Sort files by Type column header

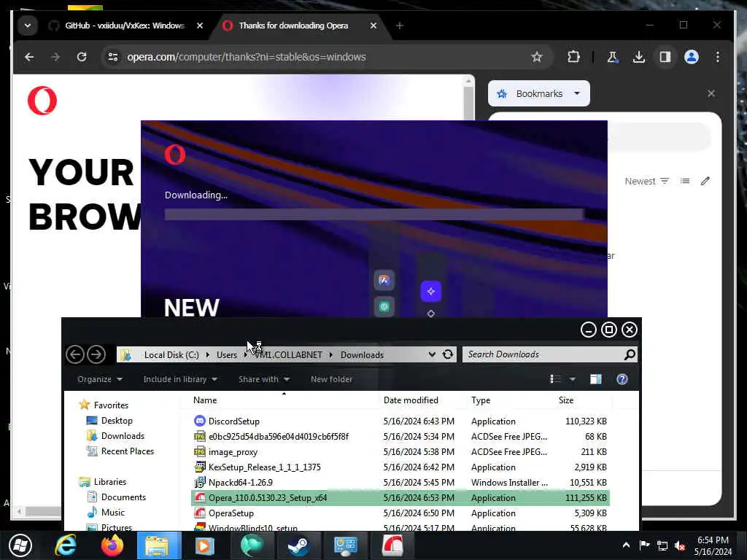point(481,400)
